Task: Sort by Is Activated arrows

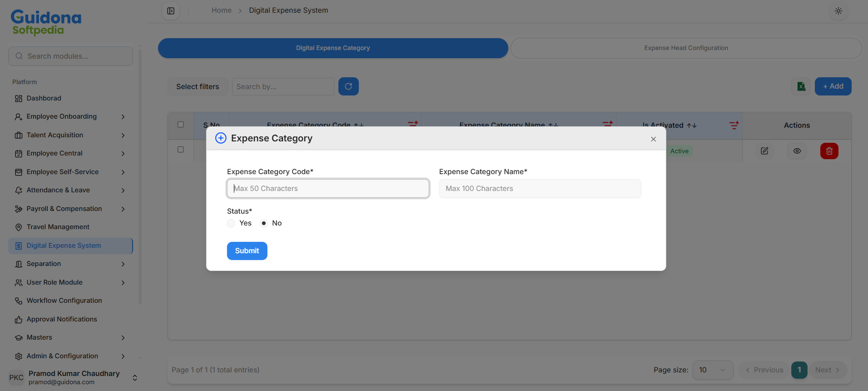Action: tap(692, 125)
